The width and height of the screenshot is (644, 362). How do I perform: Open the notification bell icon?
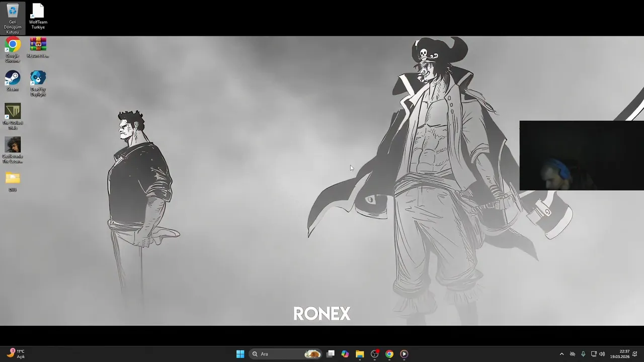click(x=635, y=354)
